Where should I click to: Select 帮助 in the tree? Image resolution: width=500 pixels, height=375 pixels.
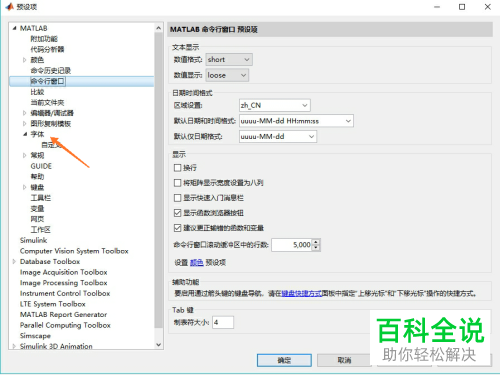tap(37, 177)
